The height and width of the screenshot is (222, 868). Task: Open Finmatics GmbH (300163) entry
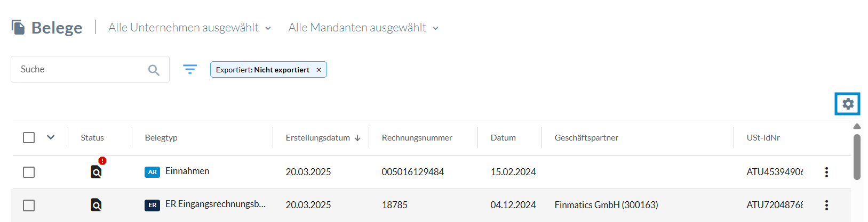pyautogui.click(x=606, y=205)
